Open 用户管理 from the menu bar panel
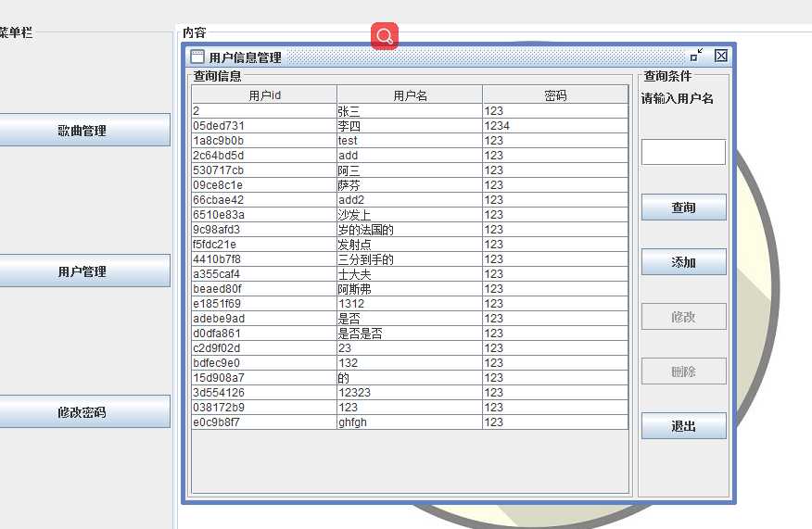Screen dimensions: 812x529 pyautogui.click(x=82, y=271)
